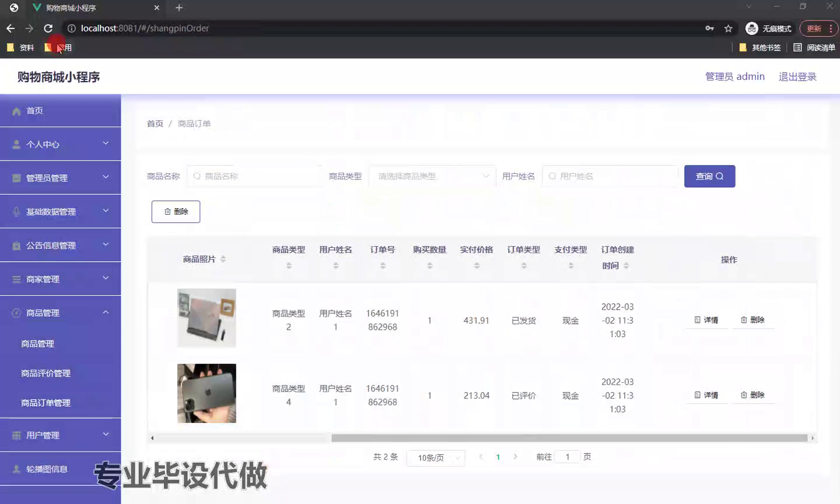Click the table horizontal scrollbar

[x=569, y=438]
